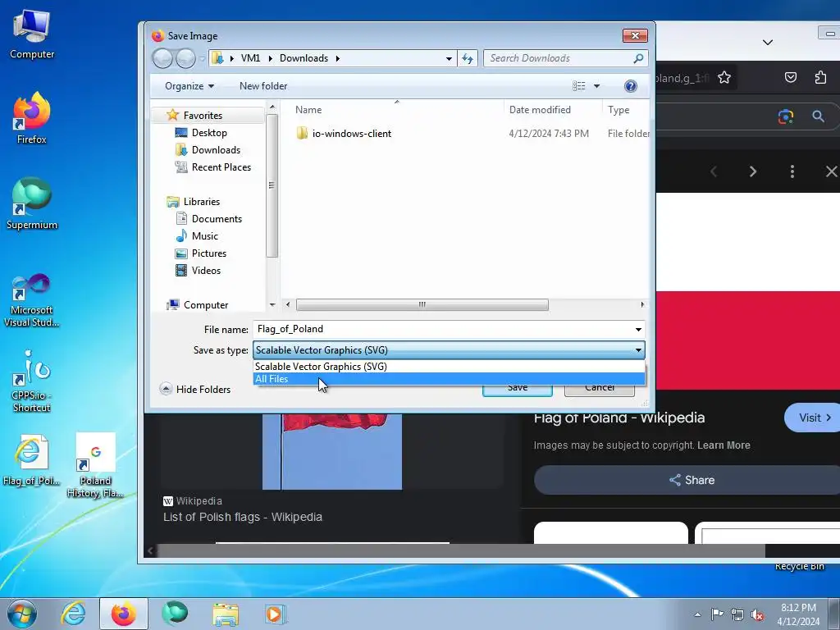This screenshot has width=840, height=630.
Task: Sort files by Name column
Action: tap(308, 110)
